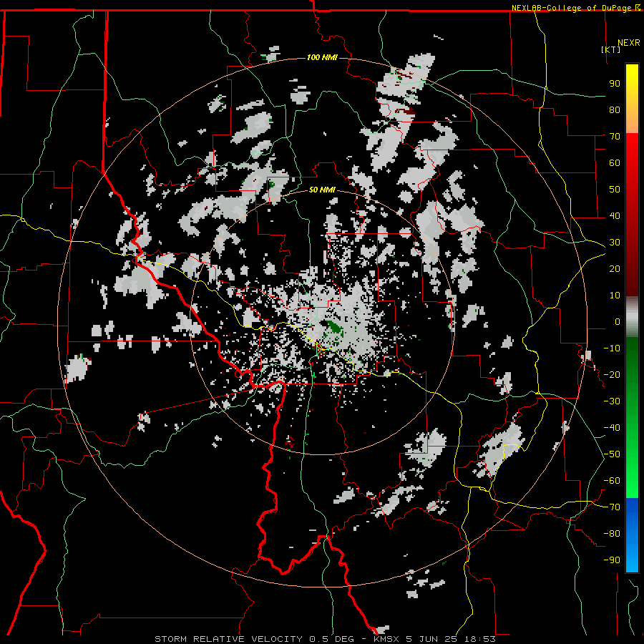Select the positive 60 velocity scale value

pos(615,162)
